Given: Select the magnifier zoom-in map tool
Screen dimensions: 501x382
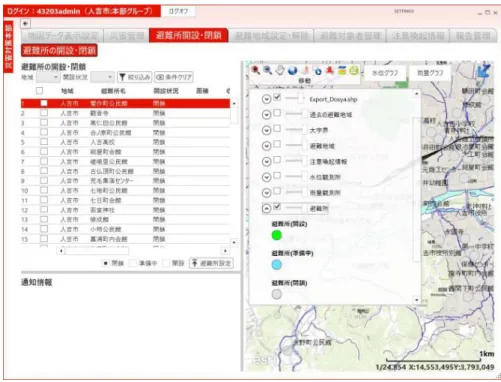Looking at the screenshot, I should (x=256, y=70).
